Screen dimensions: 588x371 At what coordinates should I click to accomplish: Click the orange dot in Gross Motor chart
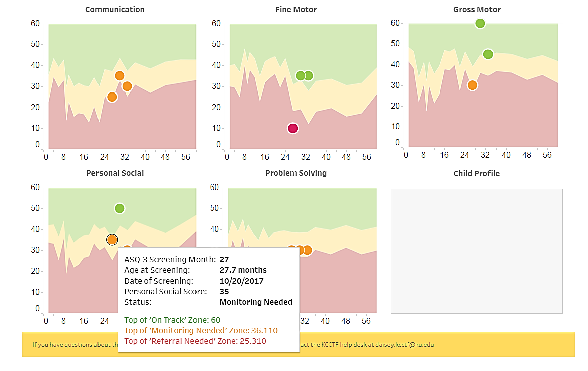point(472,85)
